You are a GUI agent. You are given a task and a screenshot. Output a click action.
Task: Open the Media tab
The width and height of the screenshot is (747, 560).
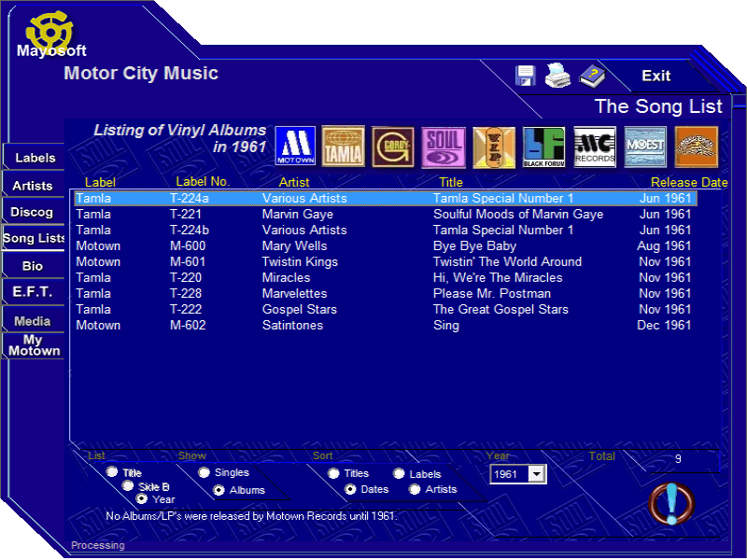click(x=34, y=321)
